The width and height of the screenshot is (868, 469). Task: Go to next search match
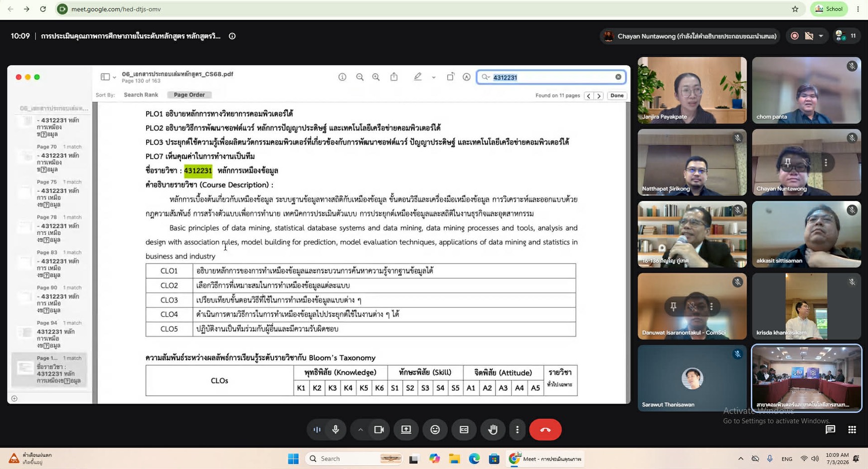click(x=599, y=96)
